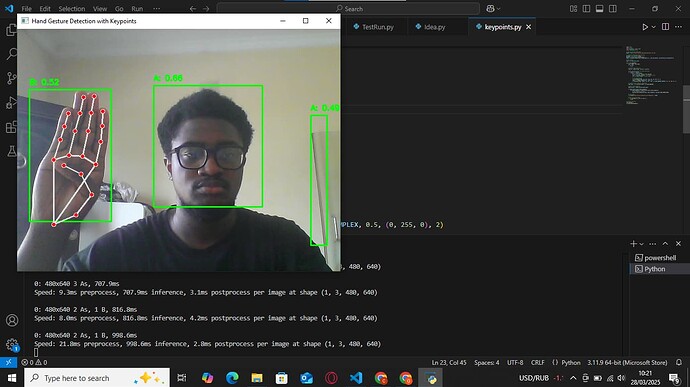
Task: Open the Testing flask view
Action: (11, 151)
